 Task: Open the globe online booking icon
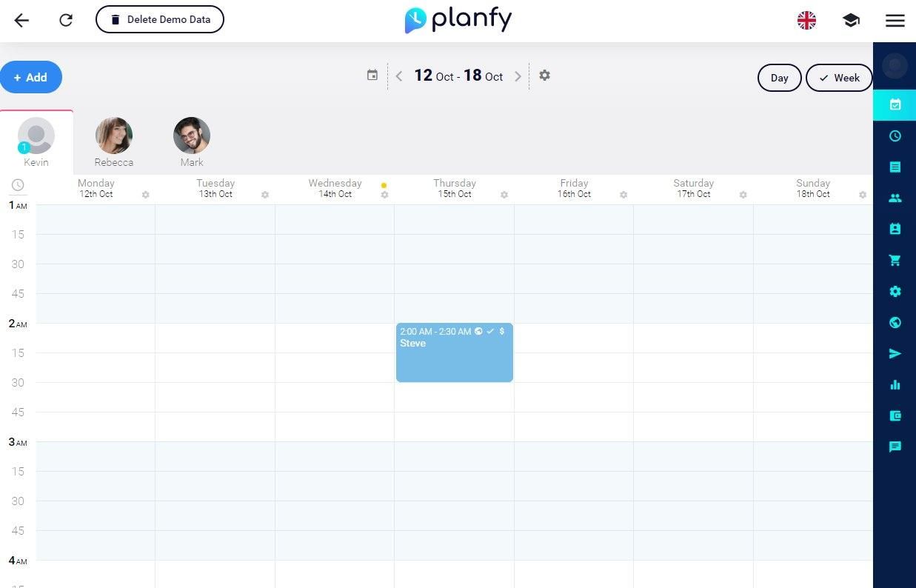[895, 322]
